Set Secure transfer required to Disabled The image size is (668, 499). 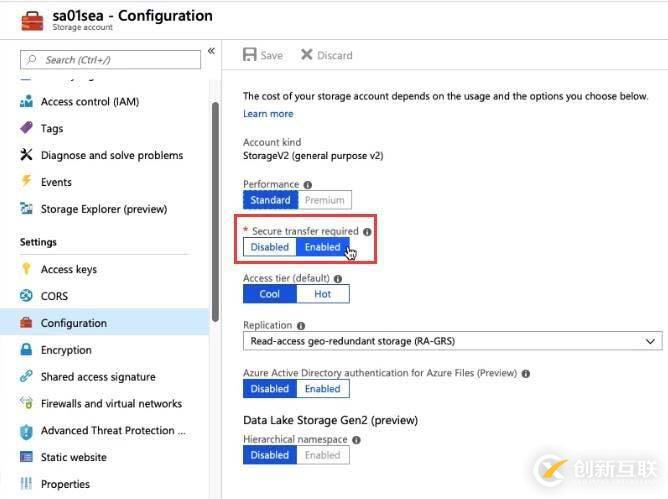point(270,247)
